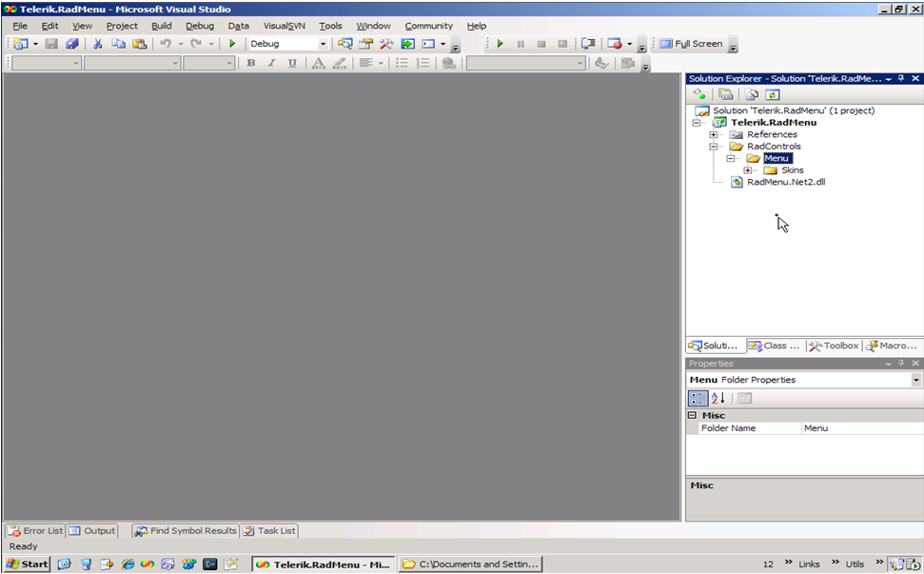Toggle Numbered list formatting
The height and width of the screenshot is (574, 924).
click(423, 63)
